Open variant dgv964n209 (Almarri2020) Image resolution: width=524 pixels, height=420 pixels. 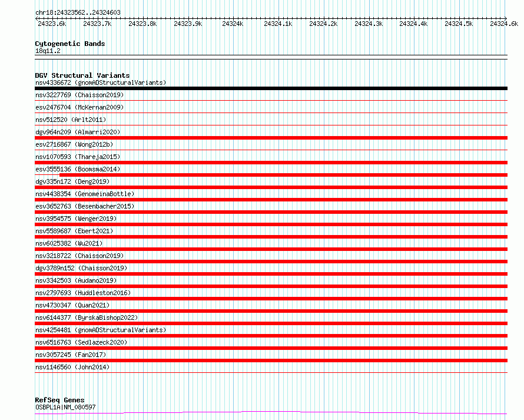[x=78, y=132]
